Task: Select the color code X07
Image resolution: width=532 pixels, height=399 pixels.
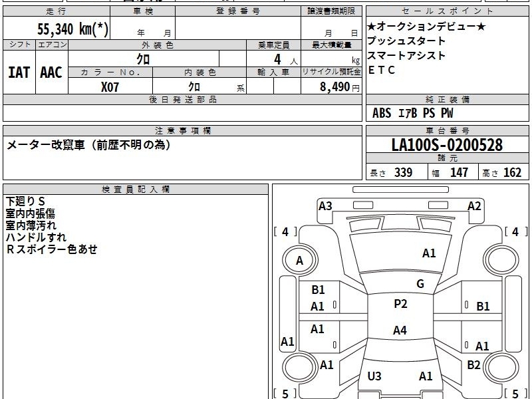Action: click(x=110, y=87)
